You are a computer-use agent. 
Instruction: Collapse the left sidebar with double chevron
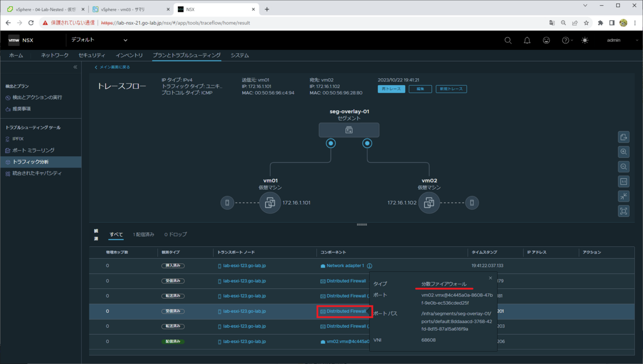pyautogui.click(x=76, y=67)
